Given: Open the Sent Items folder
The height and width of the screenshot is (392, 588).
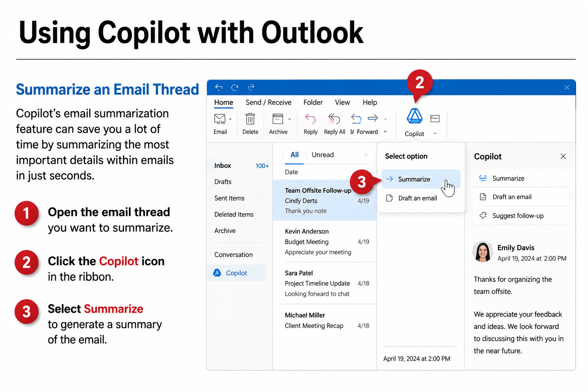Looking at the screenshot, I should click(x=229, y=198).
